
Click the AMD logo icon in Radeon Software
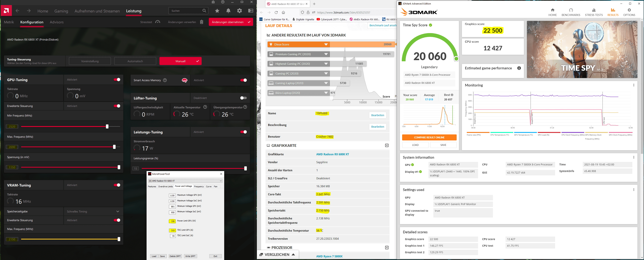click(6, 11)
